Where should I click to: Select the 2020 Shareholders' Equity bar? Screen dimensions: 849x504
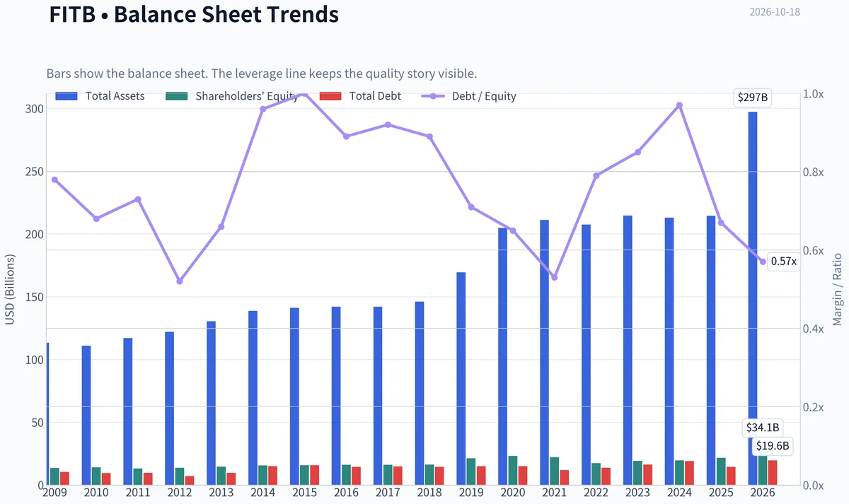tap(512, 470)
